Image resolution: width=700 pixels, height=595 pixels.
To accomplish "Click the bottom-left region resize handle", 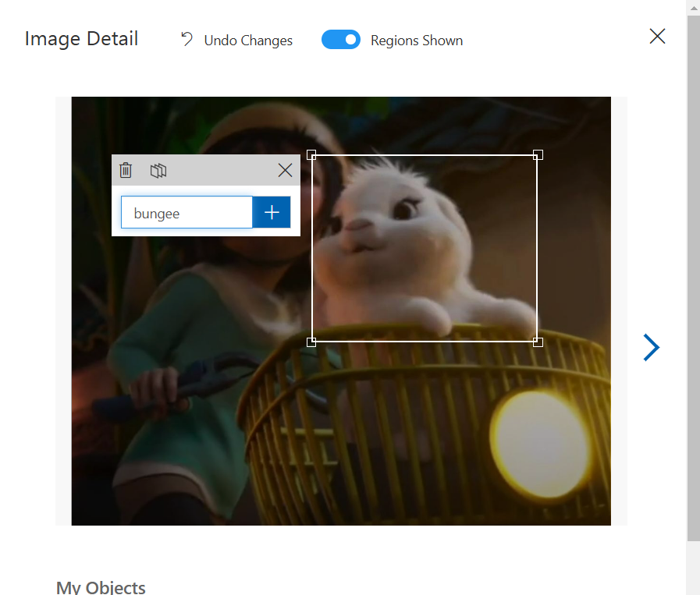I will [x=311, y=342].
